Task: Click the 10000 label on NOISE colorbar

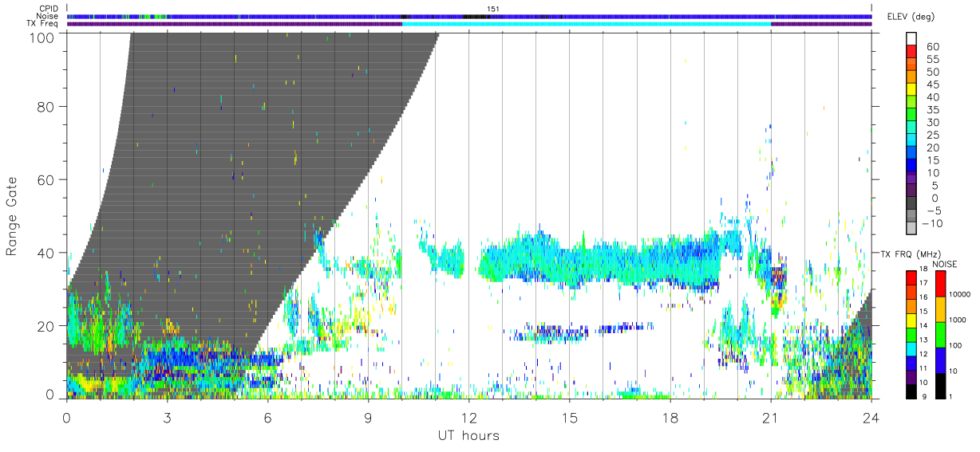Action: click(x=961, y=295)
